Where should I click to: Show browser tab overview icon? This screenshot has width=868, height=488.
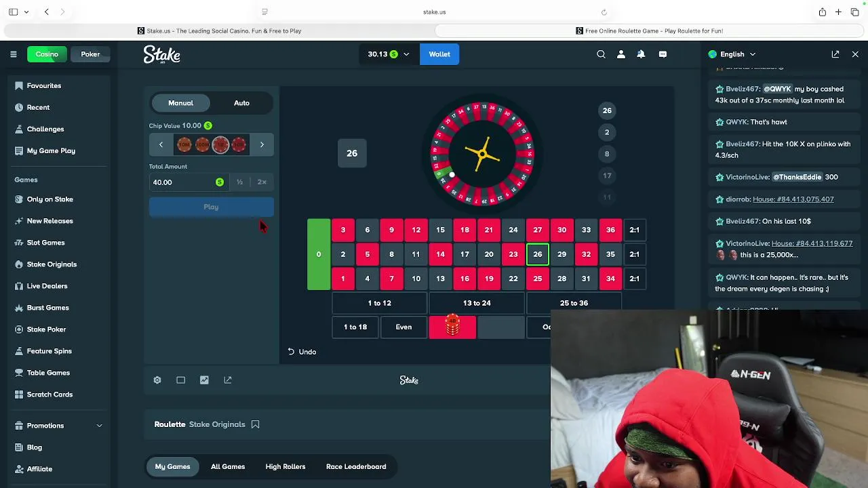[854, 12]
